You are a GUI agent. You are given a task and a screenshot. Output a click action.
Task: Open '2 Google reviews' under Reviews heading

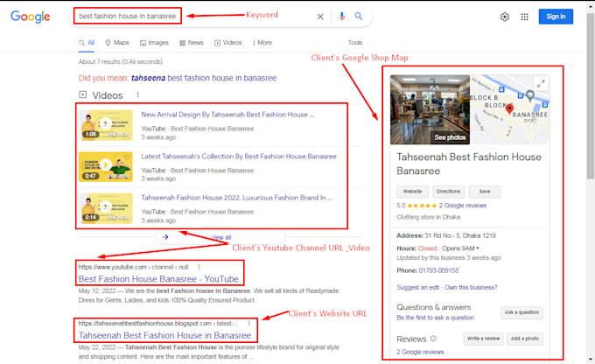(x=420, y=352)
